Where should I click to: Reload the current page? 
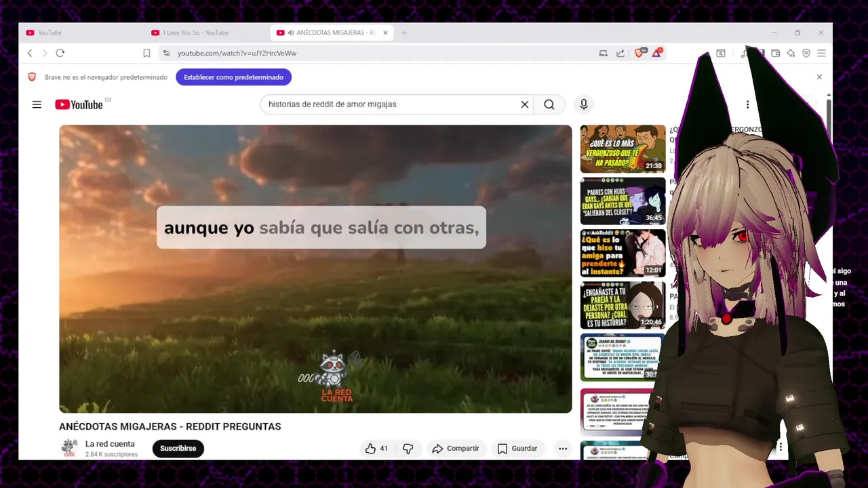point(60,53)
